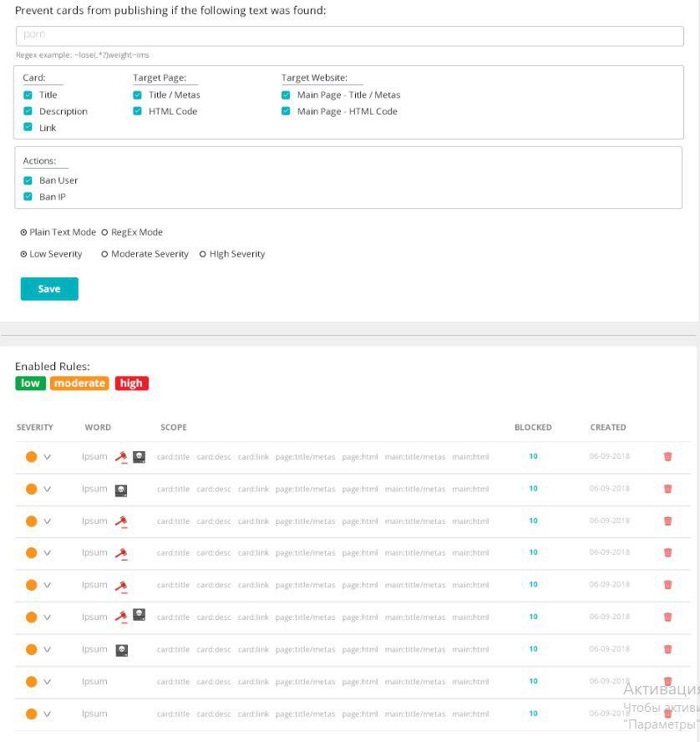The height and width of the screenshot is (742, 700).
Task: Switch to RegEx Mode
Action: click(105, 232)
